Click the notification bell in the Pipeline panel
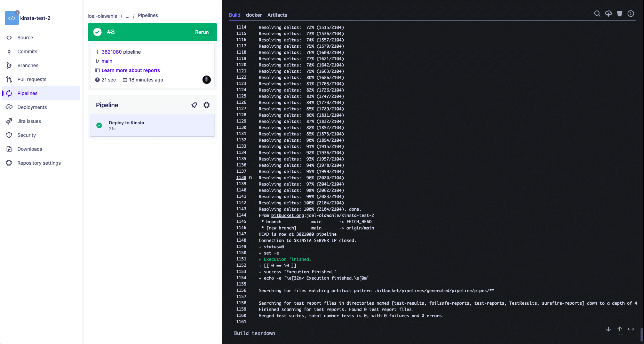This screenshot has height=344, width=644. tap(194, 105)
